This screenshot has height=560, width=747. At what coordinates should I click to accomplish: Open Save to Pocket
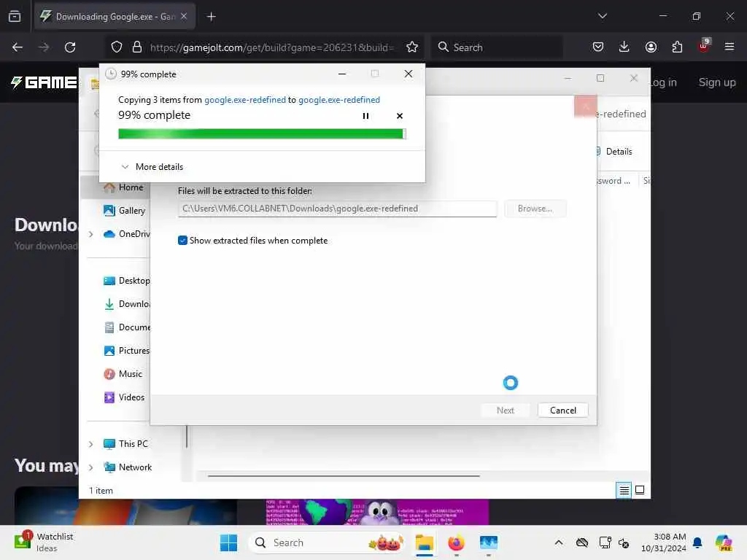point(598,47)
